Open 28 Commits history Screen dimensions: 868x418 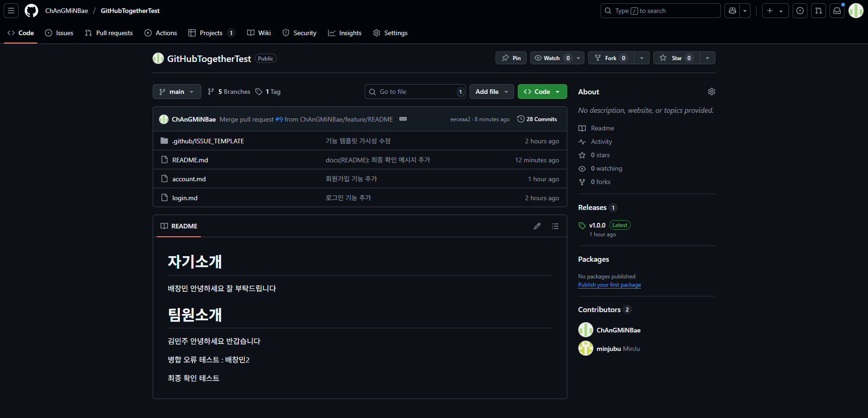pyautogui.click(x=537, y=119)
